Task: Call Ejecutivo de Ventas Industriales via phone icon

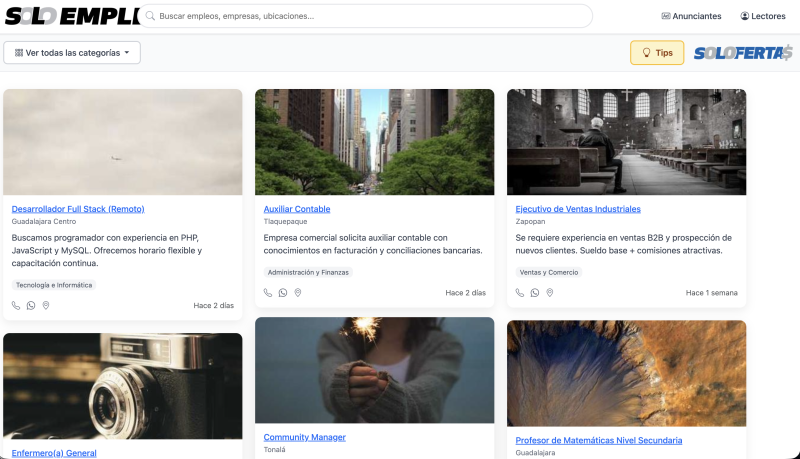Action: (x=520, y=293)
